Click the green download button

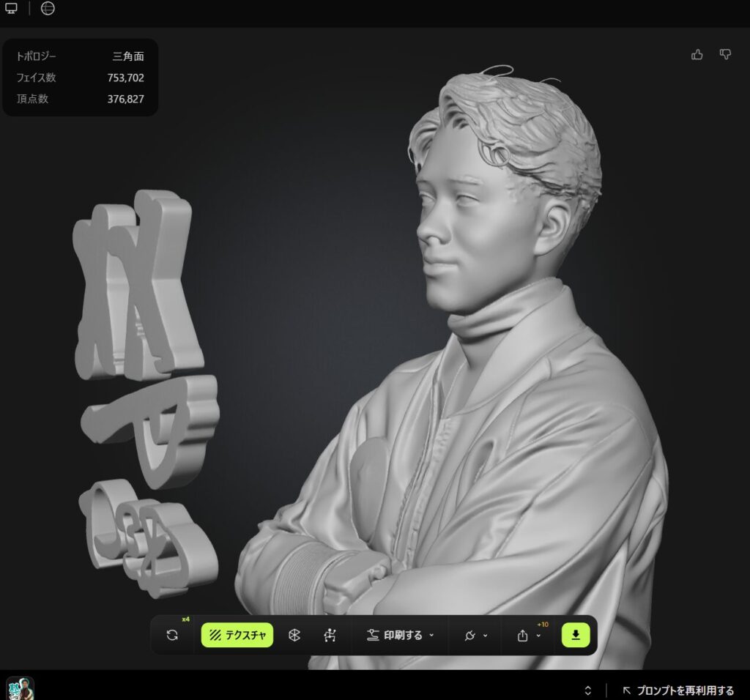[576, 636]
